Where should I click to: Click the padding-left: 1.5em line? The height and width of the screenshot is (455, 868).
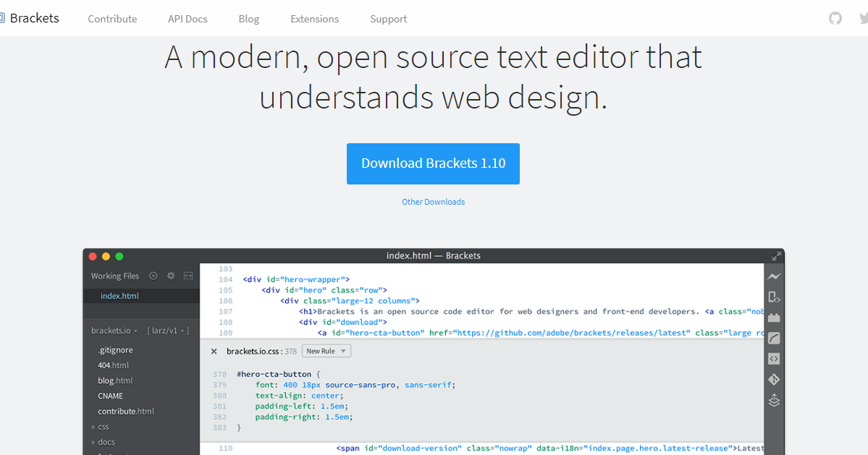coord(302,407)
